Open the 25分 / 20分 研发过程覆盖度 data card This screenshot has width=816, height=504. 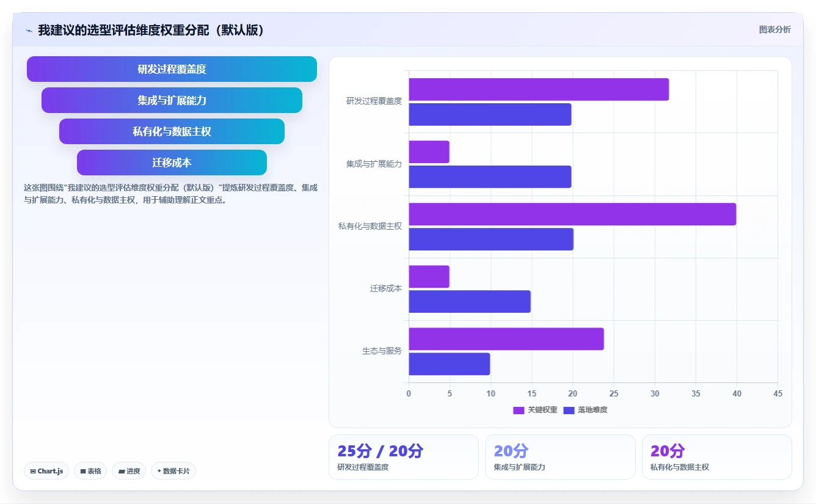(x=404, y=457)
